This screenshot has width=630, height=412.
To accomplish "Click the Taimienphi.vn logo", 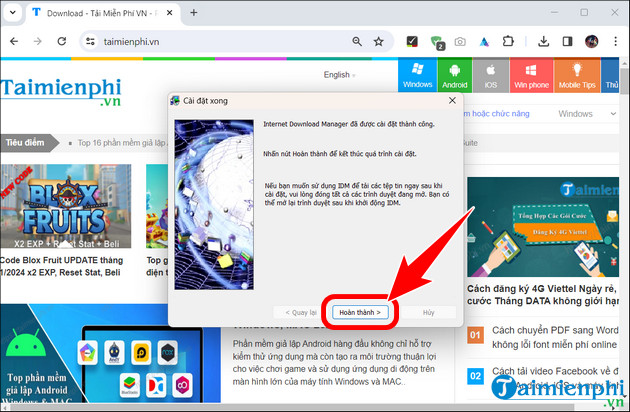I will [61, 92].
